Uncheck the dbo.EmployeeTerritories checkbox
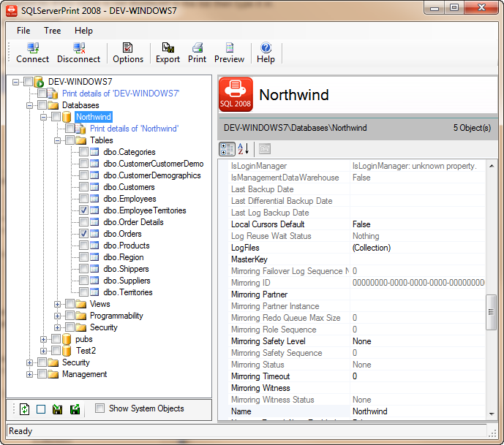504x445 pixels. [x=84, y=210]
